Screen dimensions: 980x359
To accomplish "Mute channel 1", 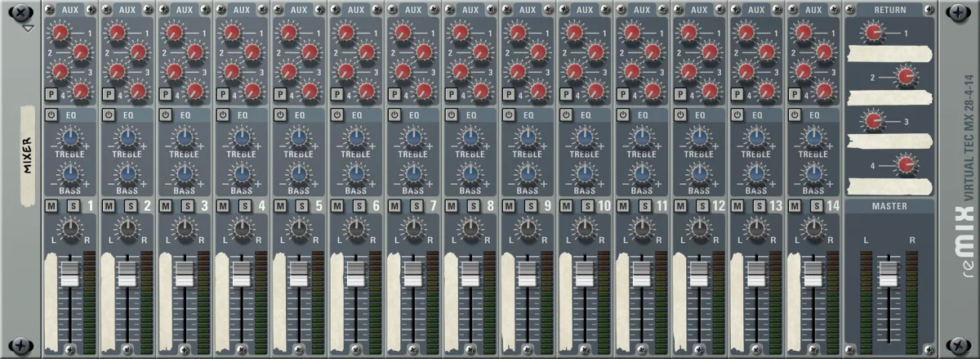I will pyautogui.click(x=52, y=205).
